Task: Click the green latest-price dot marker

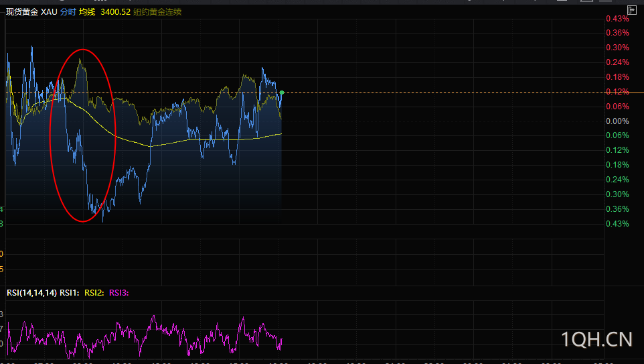Action: click(282, 92)
